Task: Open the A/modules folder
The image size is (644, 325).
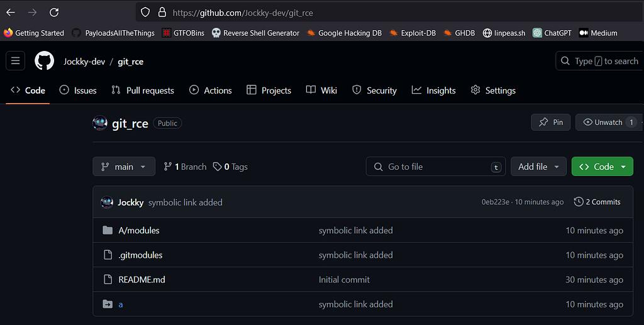Action: 139,231
